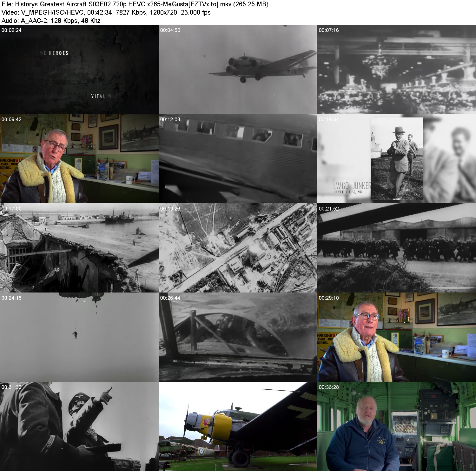Click the 00:24:18 parachutist thumbnail

pyautogui.click(x=79, y=337)
